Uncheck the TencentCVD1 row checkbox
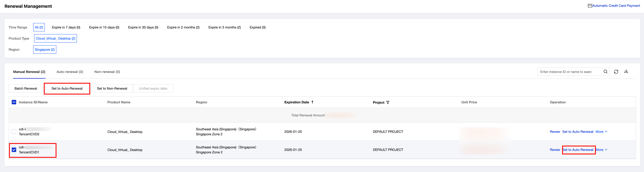 tap(14, 150)
